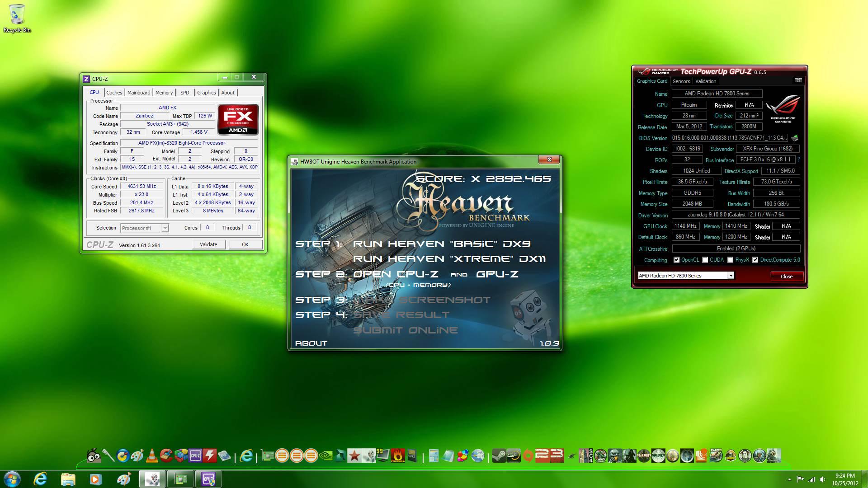Open the CPU-Z icon in the dock

point(195,455)
